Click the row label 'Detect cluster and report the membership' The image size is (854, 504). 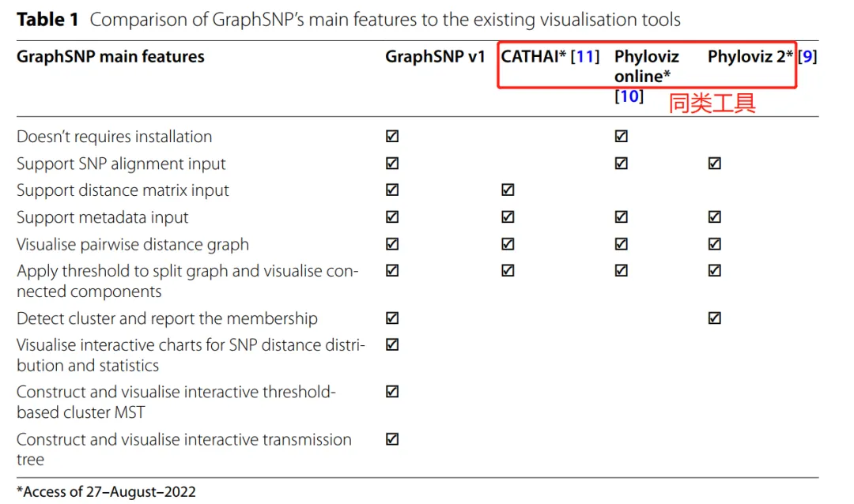click(167, 318)
